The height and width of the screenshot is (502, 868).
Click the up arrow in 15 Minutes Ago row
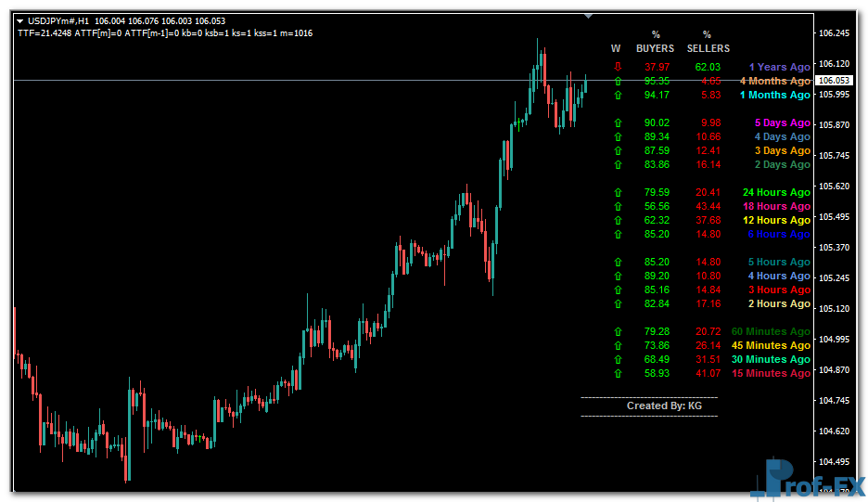pos(616,373)
